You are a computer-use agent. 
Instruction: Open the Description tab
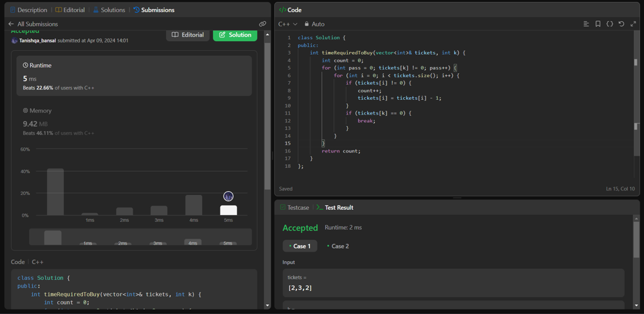tap(29, 10)
